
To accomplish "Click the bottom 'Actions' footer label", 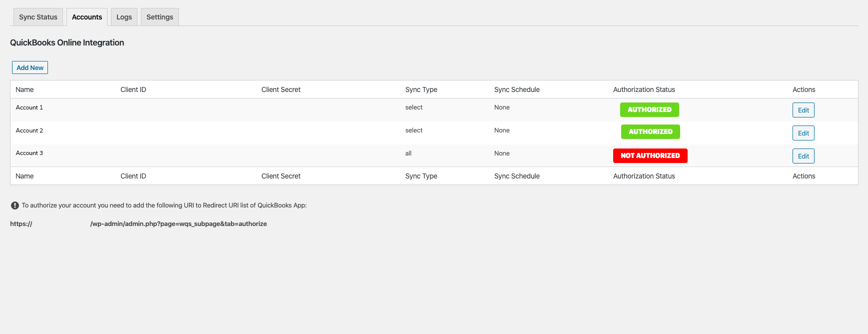I will tap(804, 176).
